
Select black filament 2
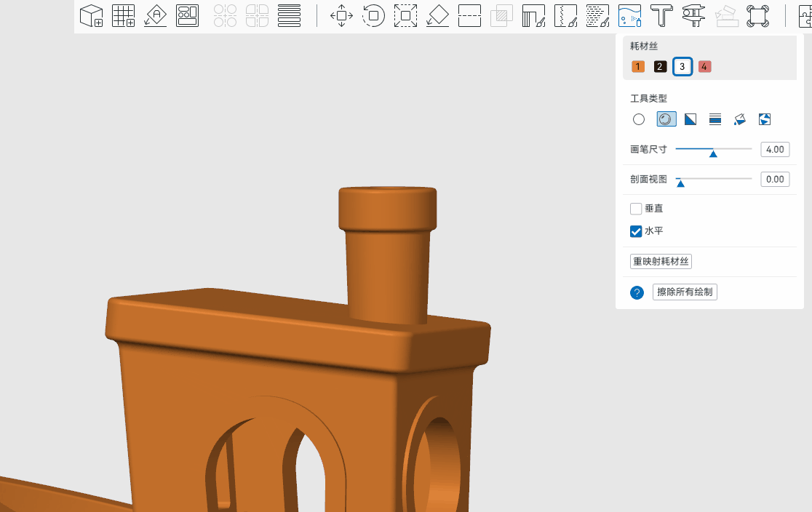[x=660, y=66]
